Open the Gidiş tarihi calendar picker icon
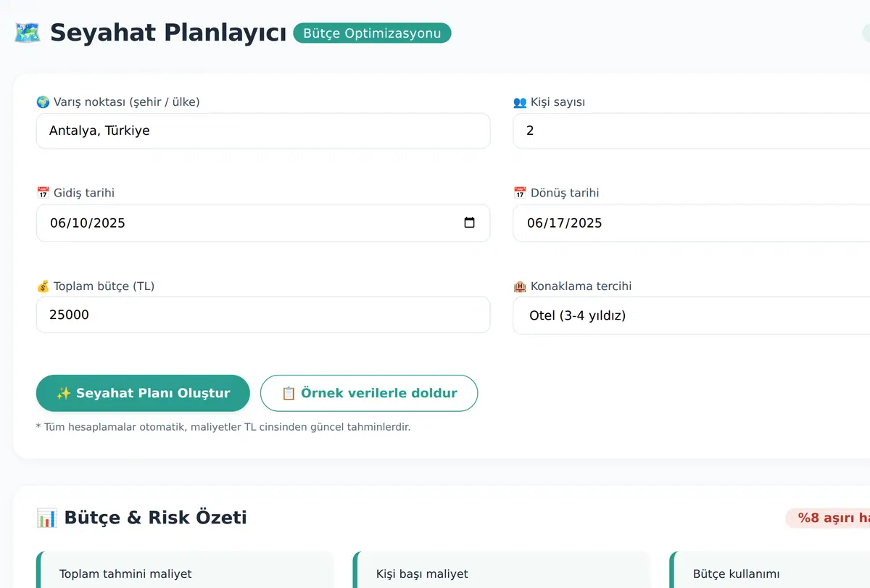This screenshot has height=588, width=870. (x=469, y=223)
